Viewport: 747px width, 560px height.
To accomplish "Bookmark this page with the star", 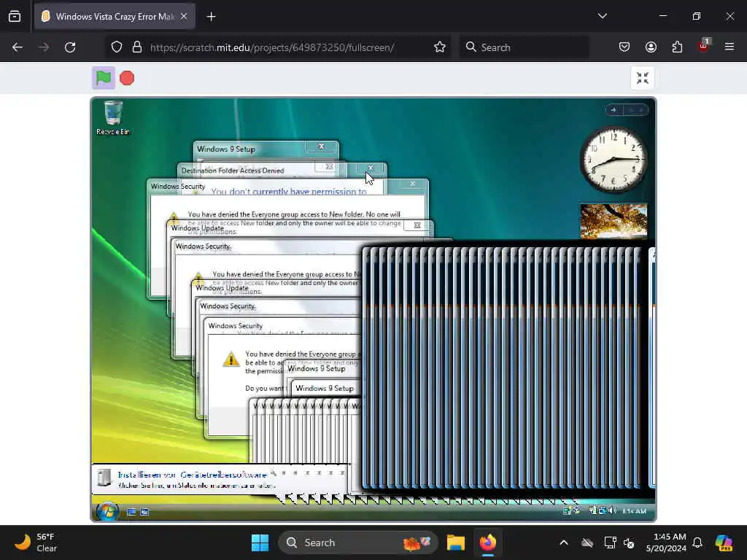I will 440,47.
